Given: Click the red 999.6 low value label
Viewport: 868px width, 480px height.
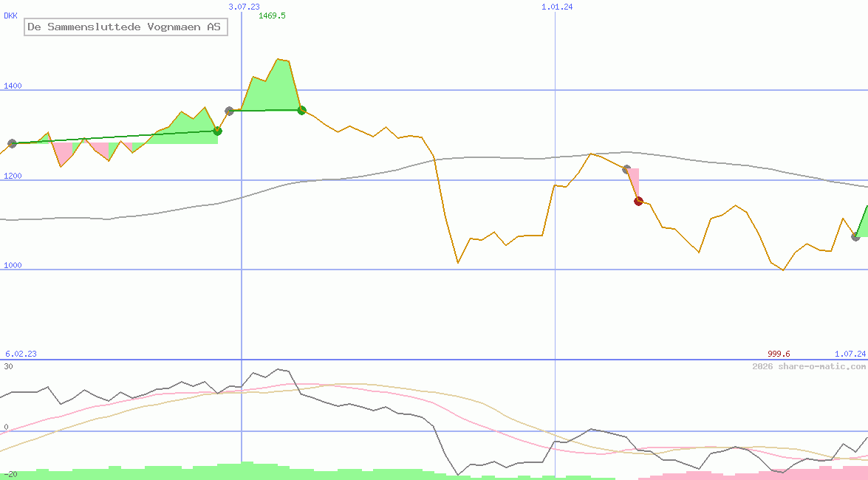Looking at the screenshot, I should coord(779,354).
